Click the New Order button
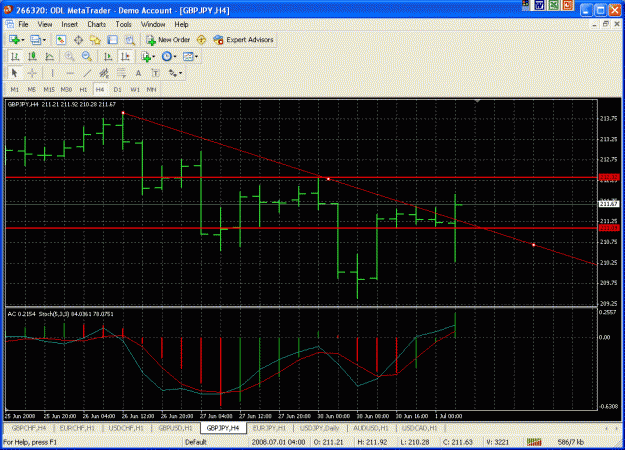The height and width of the screenshot is (450, 625). pyautogui.click(x=168, y=40)
